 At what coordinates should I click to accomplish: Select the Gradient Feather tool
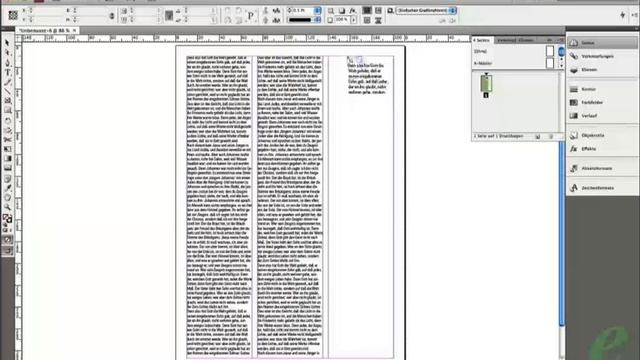point(7,168)
